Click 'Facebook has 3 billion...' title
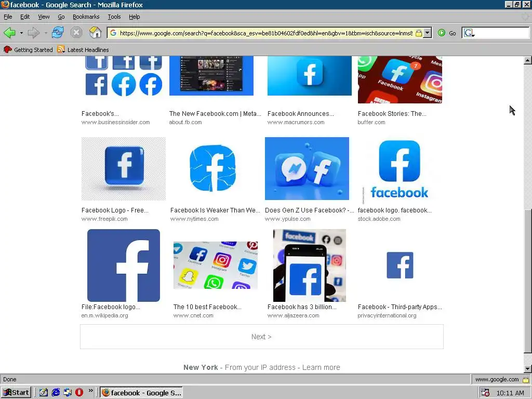The width and height of the screenshot is (532, 399). click(302, 307)
